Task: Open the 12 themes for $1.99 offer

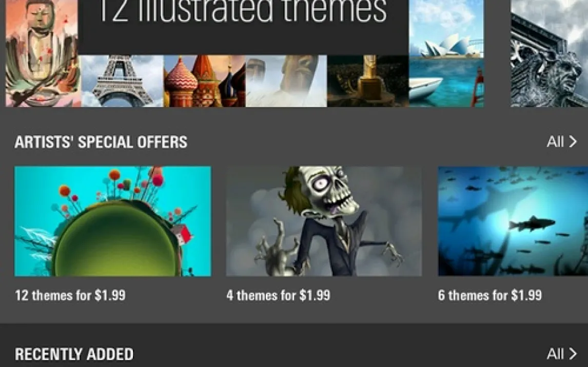Action: (x=70, y=295)
